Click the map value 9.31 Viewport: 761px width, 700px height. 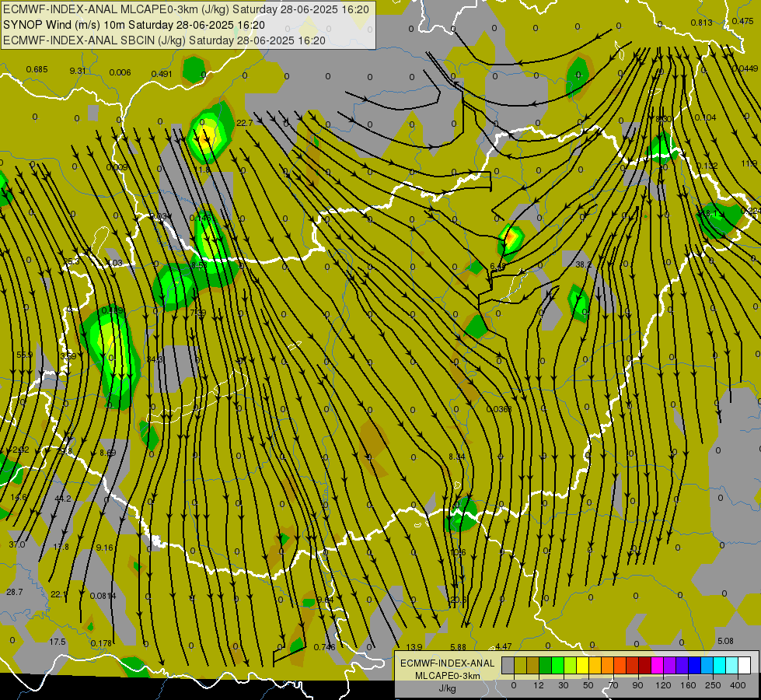click(78, 71)
